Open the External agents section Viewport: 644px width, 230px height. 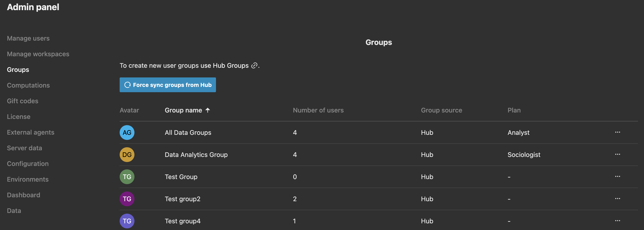[x=31, y=132]
